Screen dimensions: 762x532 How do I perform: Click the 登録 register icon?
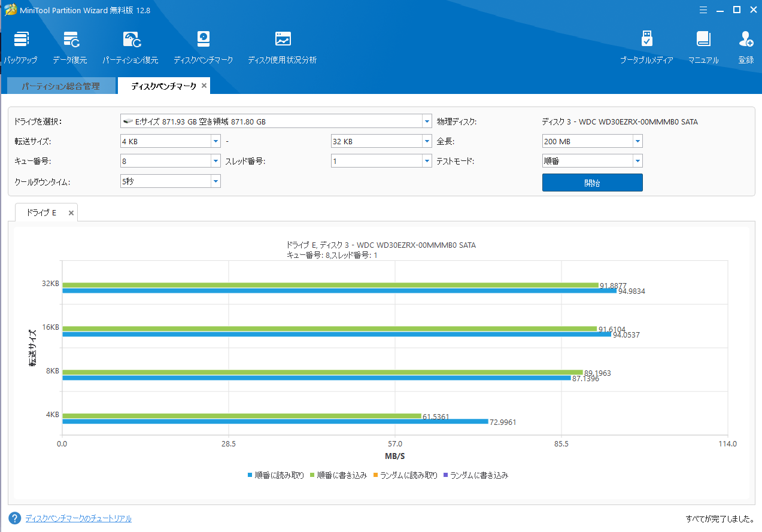(746, 40)
